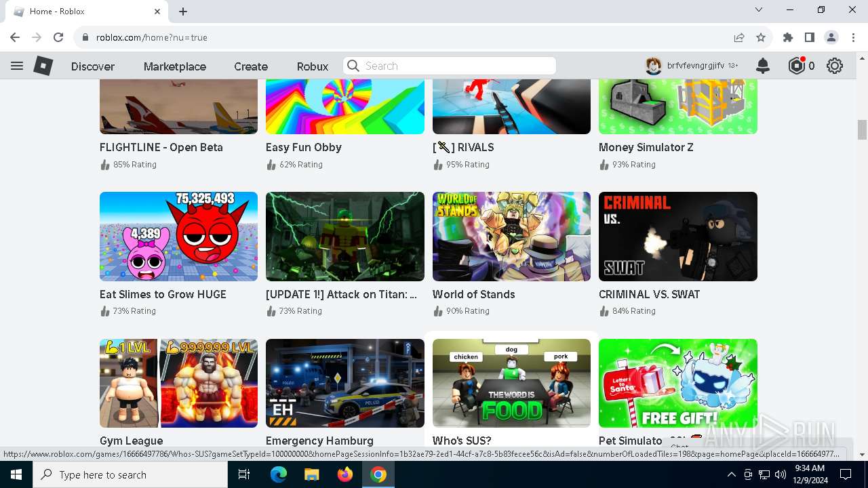868x488 pixels.
Task: Click the Roblox search field
Action: 450,66
